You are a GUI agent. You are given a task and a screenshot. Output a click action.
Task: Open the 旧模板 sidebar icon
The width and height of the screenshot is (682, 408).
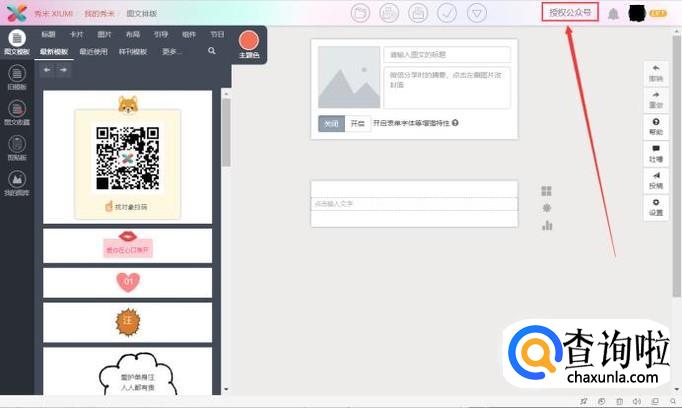pos(17,77)
